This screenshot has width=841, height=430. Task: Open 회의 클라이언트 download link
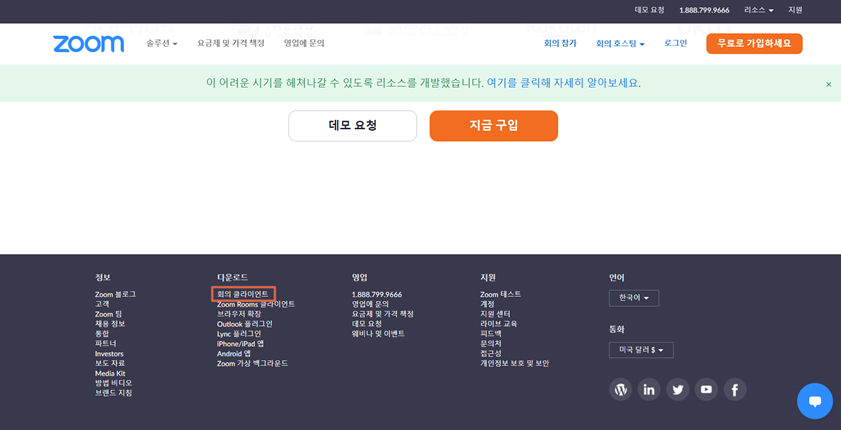[x=242, y=294]
